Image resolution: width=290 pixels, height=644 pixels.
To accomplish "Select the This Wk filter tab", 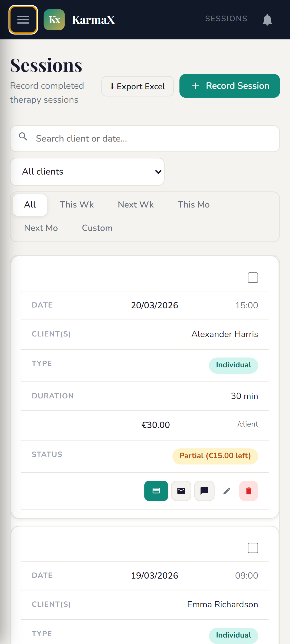I will click(x=77, y=205).
